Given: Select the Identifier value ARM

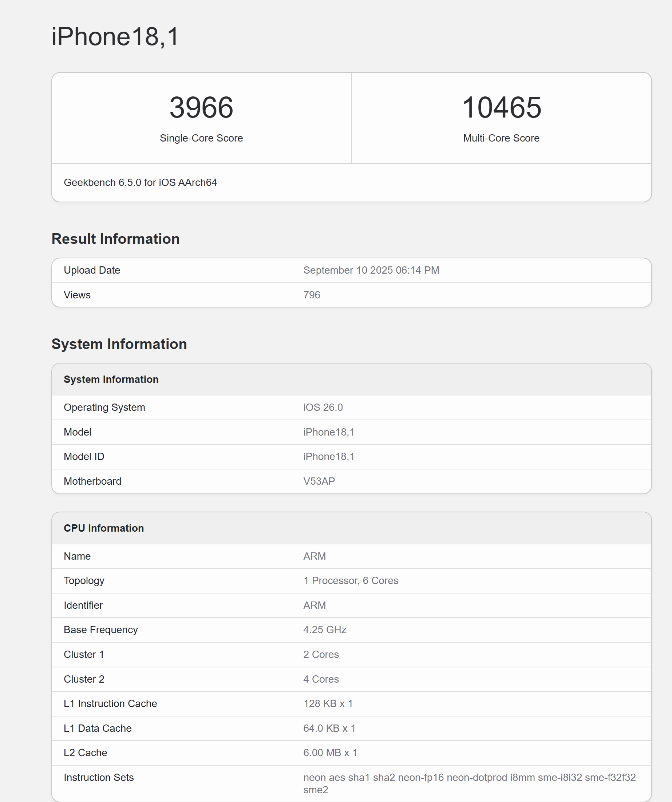Looking at the screenshot, I should [x=315, y=605].
